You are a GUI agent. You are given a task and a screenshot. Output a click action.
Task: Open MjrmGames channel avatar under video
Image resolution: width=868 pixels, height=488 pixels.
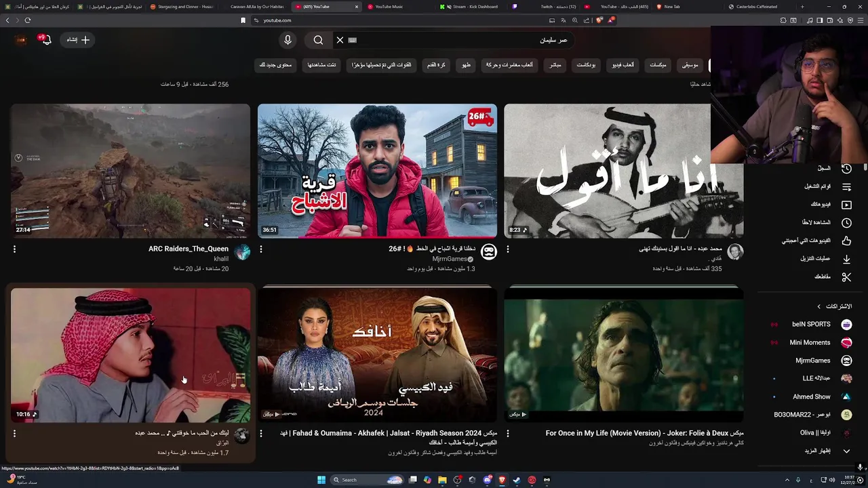pos(488,252)
